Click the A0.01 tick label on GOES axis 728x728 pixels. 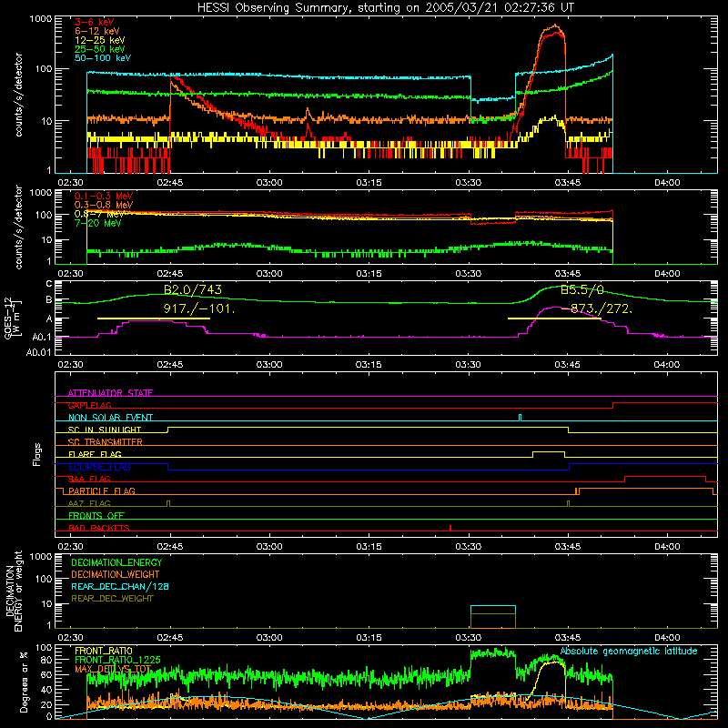click(x=38, y=352)
